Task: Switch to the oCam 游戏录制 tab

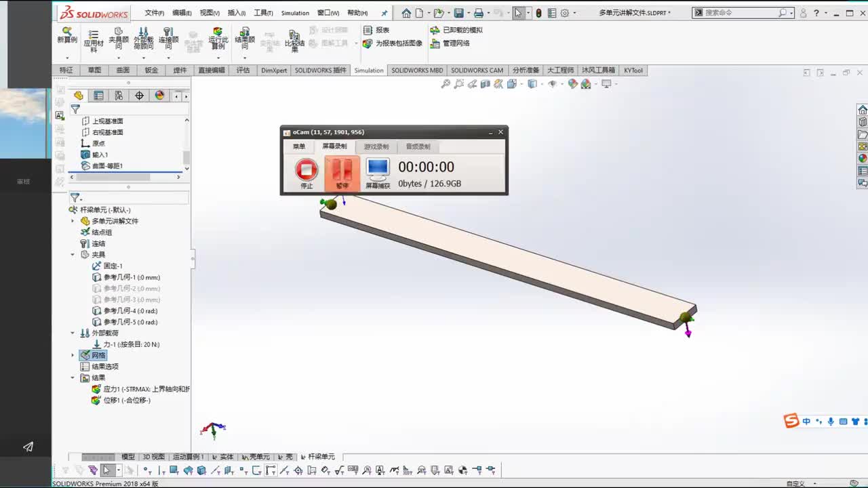Action: (376, 146)
